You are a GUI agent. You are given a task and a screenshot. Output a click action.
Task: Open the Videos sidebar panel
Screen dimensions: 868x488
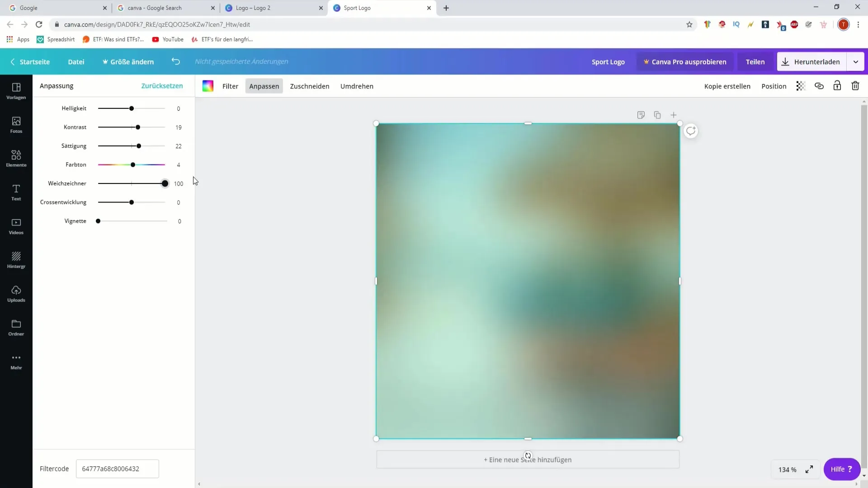16,226
